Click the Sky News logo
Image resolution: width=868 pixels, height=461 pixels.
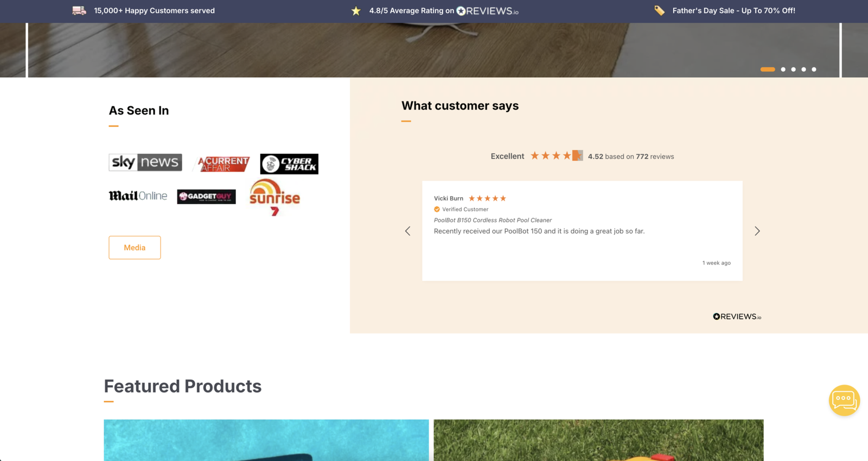pyautogui.click(x=145, y=162)
